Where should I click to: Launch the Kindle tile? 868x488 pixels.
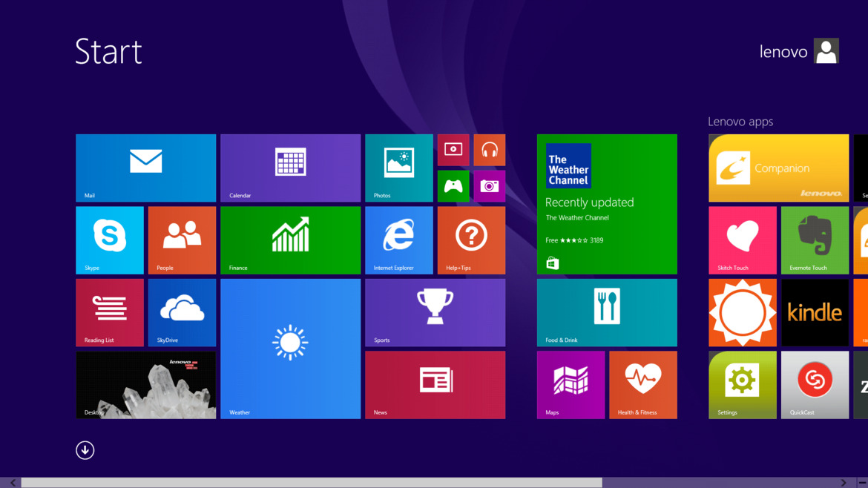(x=815, y=313)
